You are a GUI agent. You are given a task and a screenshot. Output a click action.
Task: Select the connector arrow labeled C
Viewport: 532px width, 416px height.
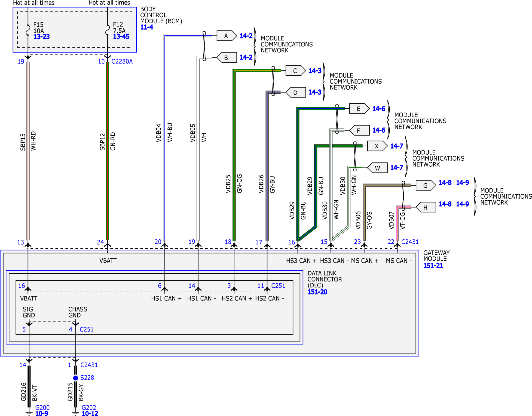[295, 71]
